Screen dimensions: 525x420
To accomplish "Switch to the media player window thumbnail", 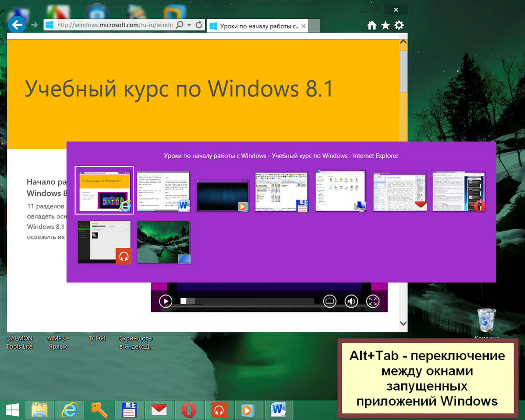I will pos(222,196).
